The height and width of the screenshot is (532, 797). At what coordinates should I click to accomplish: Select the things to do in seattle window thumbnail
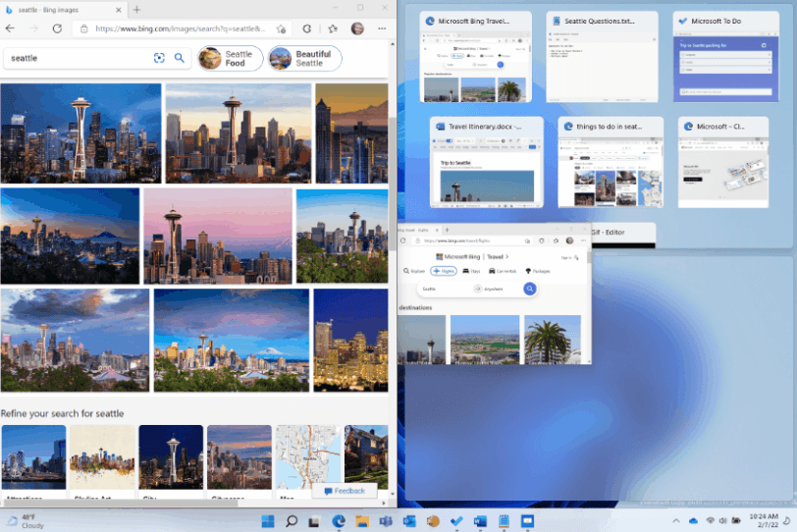pos(611,163)
